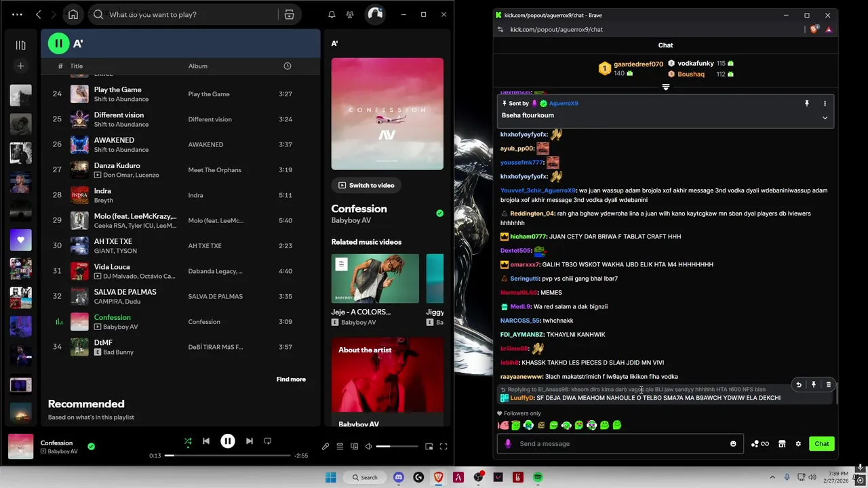
Task: Toggle repeat mode in player
Action: [267, 441]
